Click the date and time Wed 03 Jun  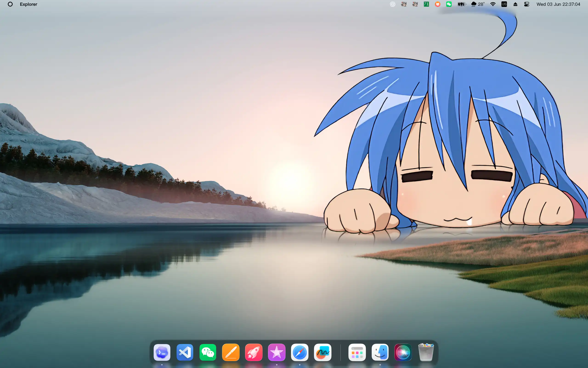coord(558,4)
